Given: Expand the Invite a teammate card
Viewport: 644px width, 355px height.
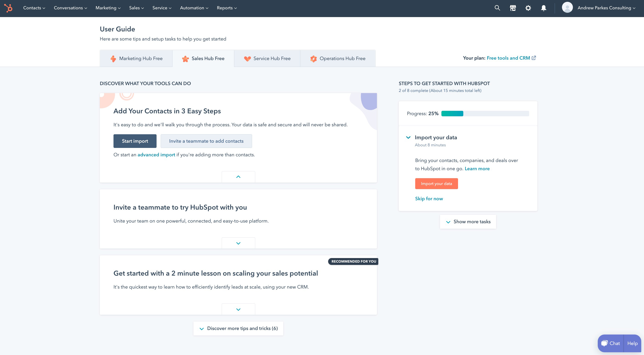Looking at the screenshot, I should [238, 243].
